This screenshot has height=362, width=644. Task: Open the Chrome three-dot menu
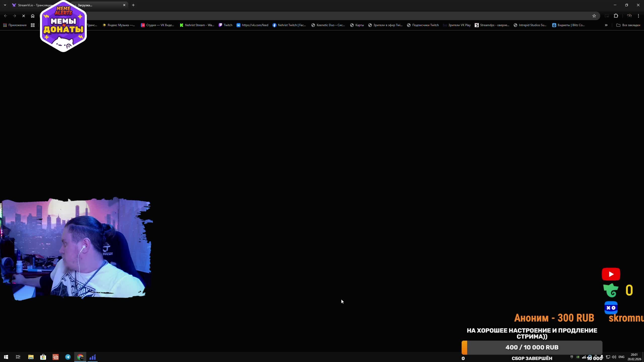coord(638,16)
